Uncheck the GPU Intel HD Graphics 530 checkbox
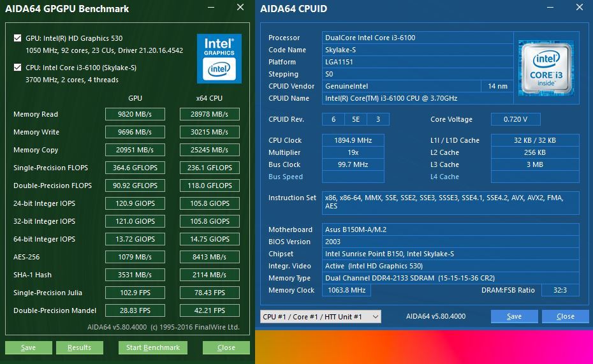Viewport: 593px width, 364px height. pos(17,38)
